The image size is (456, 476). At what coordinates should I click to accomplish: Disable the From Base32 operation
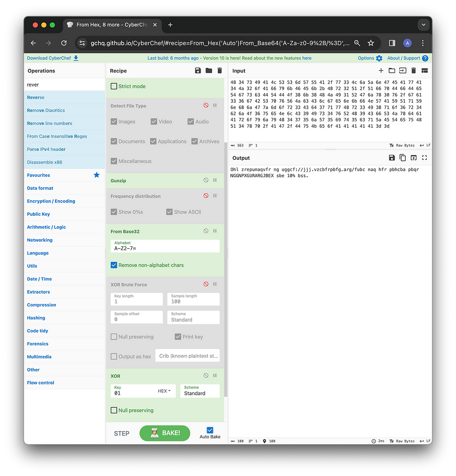click(206, 231)
